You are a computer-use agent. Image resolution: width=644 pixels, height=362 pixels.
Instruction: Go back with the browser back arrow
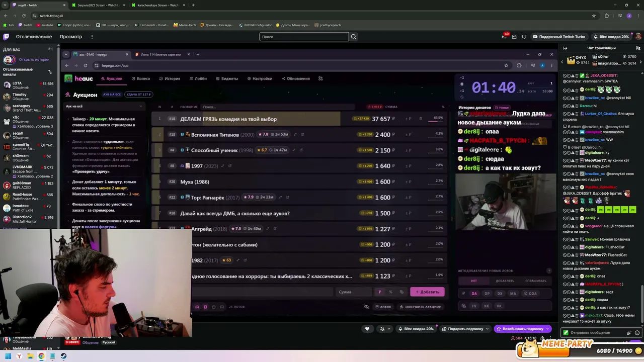click(6, 16)
